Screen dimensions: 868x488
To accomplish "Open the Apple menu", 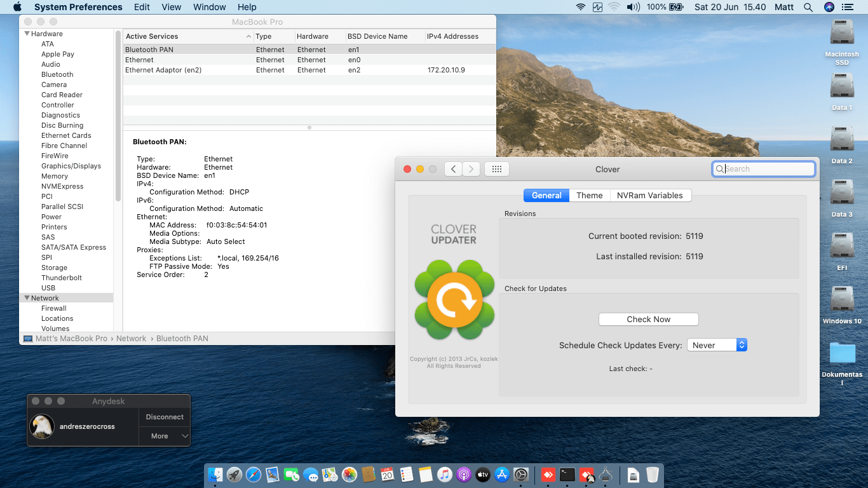I will coord(17,7).
